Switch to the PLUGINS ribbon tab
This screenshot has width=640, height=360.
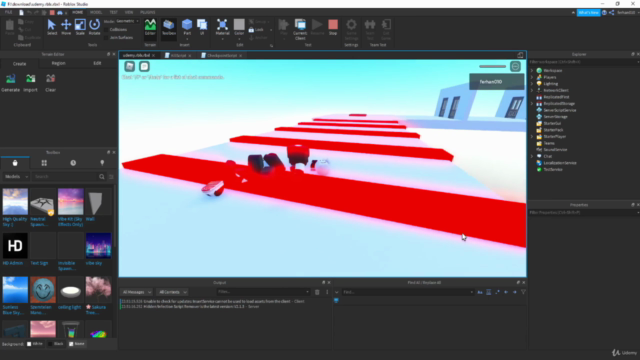pos(147,13)
